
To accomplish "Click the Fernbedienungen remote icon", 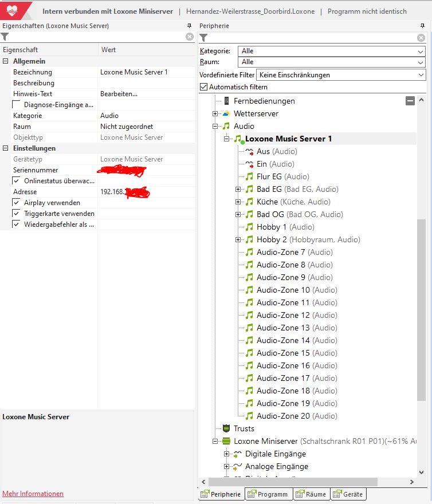I will pos(226,101).
